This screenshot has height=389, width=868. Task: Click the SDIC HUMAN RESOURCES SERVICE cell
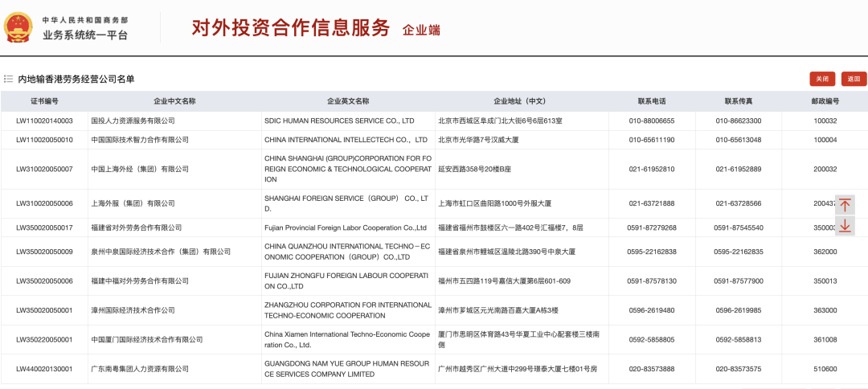point(339,121)
